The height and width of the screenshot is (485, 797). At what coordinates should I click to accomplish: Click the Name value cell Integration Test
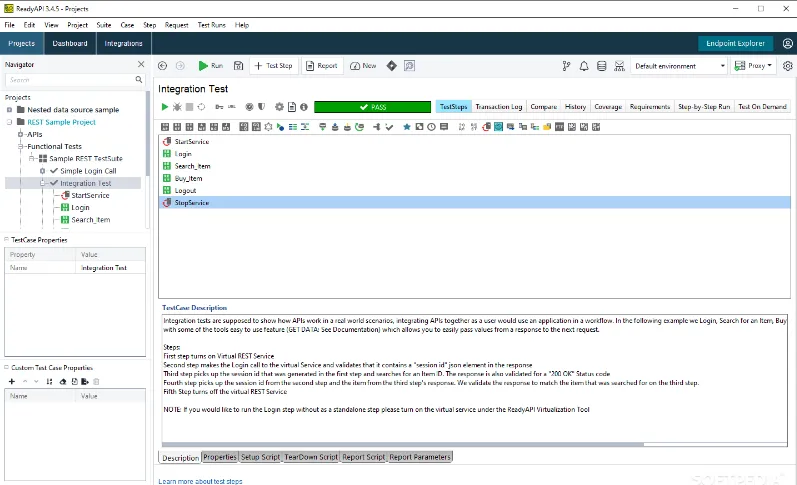[x=110, y=267]
